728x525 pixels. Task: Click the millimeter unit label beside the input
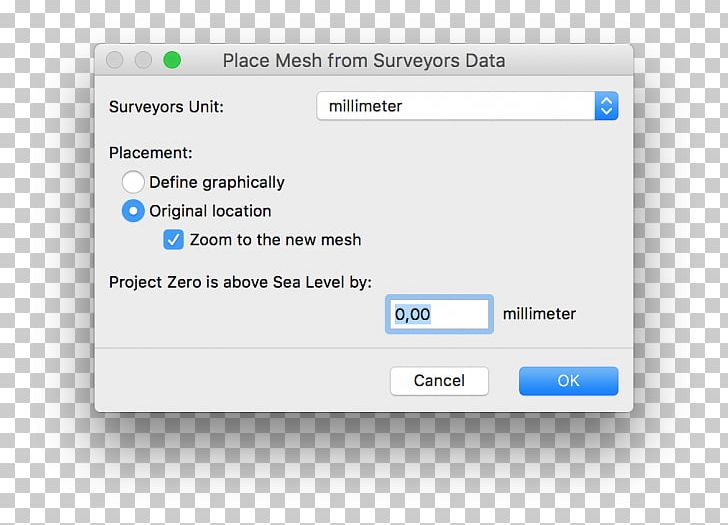pos(539,314)
